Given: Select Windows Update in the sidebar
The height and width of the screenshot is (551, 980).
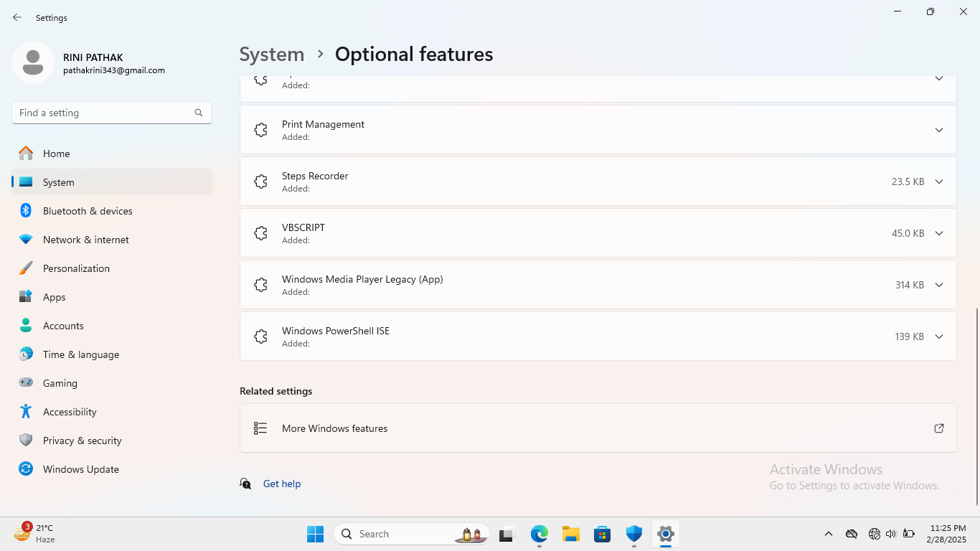Looking at the screenshot, I should pos(80,469).
